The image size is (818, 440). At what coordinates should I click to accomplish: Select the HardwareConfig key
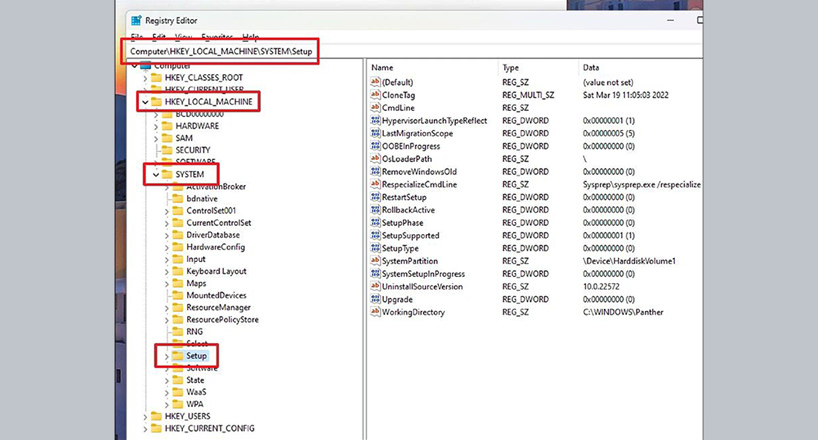tap(215, 247)
